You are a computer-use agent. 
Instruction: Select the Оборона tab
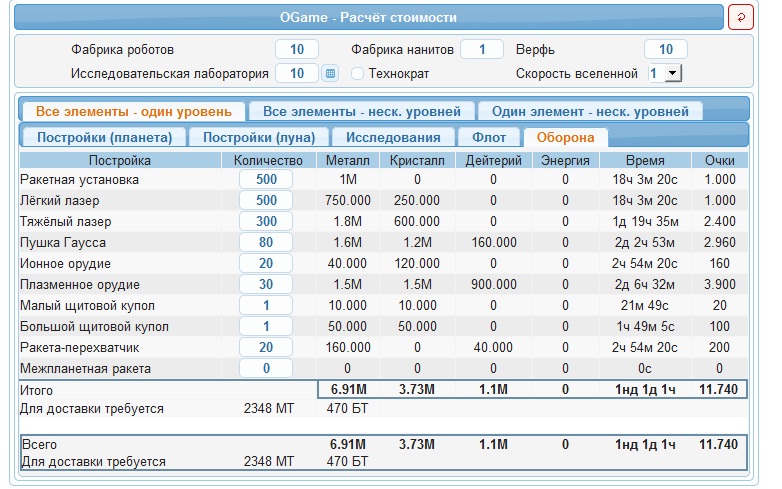pos(566,138)
